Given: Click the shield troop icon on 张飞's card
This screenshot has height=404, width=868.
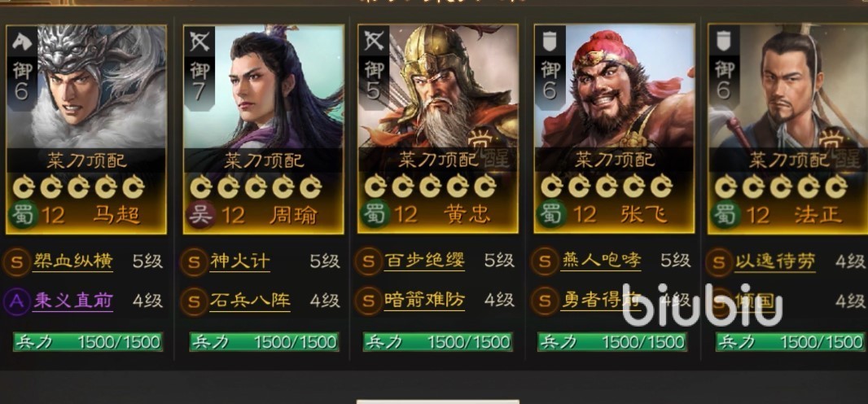Looking at the screenshot, I should (550, 42).
